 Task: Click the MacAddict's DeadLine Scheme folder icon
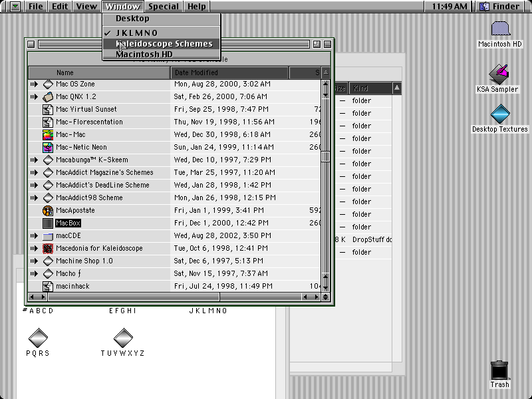click(48, 186)
